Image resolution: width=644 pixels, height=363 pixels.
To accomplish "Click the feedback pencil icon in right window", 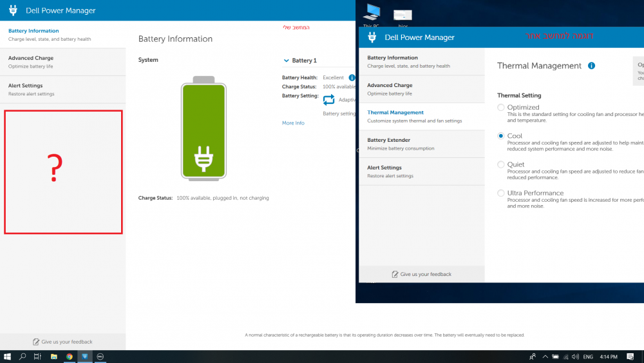I will (x=395, y=274).
